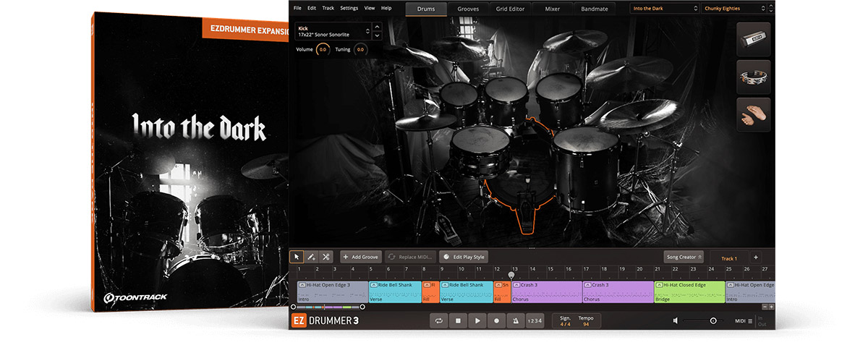Select the scissors cut tool
868x353 pixels.
click(x=326, y=257)
